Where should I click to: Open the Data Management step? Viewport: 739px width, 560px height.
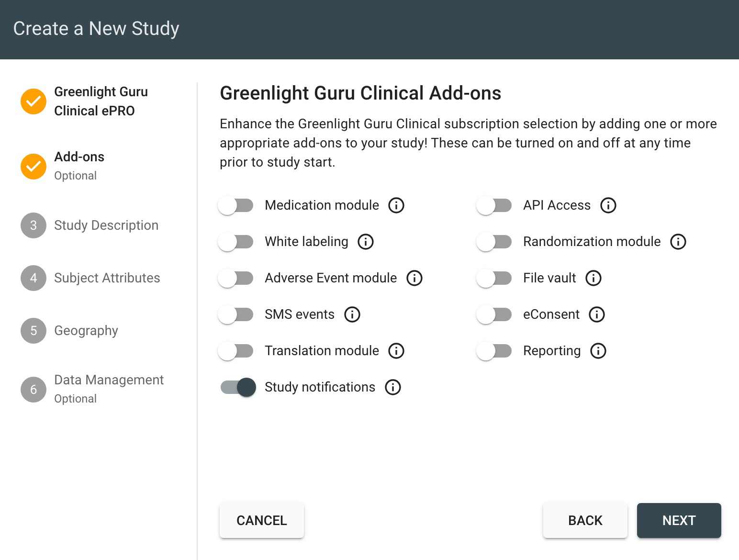(x=109, y=380)
